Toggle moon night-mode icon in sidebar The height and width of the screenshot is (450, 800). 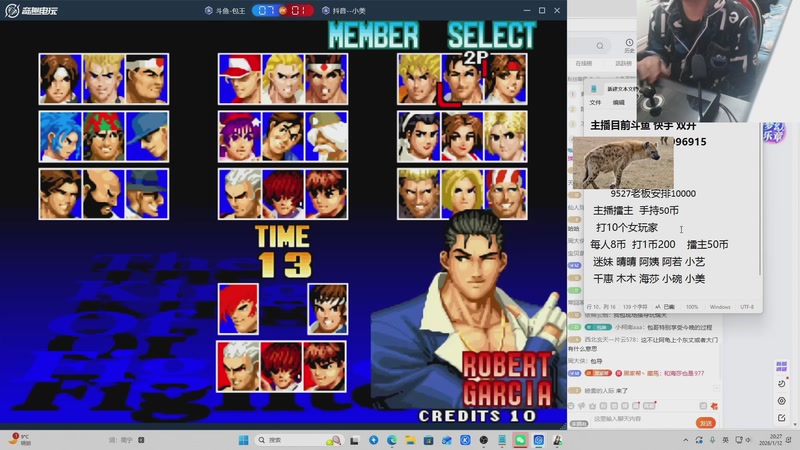[781, 383]
